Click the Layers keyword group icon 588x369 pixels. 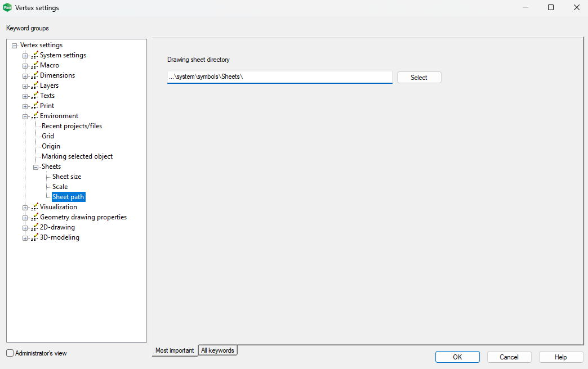click(35, 85)
